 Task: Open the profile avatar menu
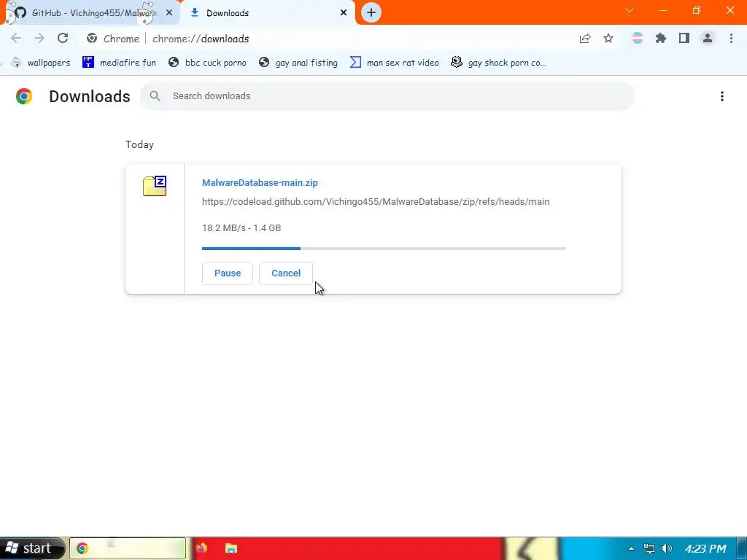(708, 39)
